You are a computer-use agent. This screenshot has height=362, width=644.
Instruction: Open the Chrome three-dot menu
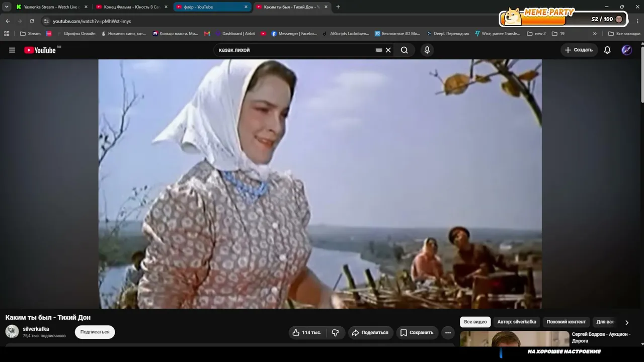click(638, 21)
